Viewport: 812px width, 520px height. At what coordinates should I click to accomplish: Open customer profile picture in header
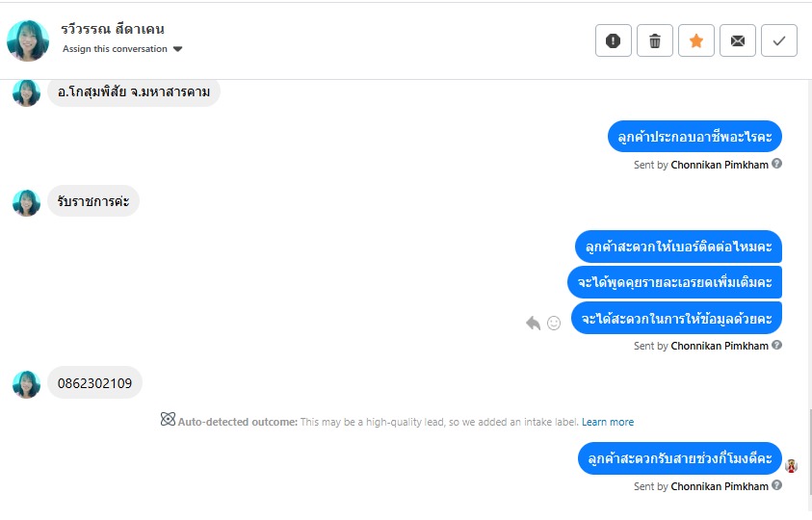tap(28, 40)
